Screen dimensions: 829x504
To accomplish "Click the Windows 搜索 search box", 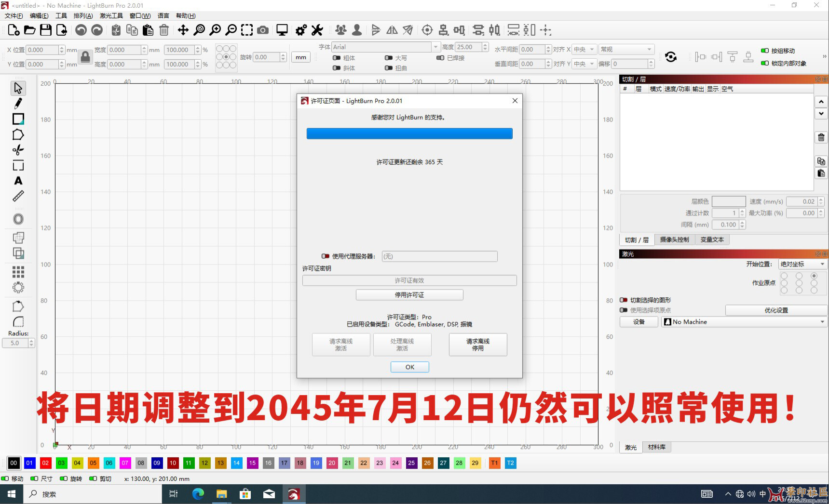I will point(92,494).
